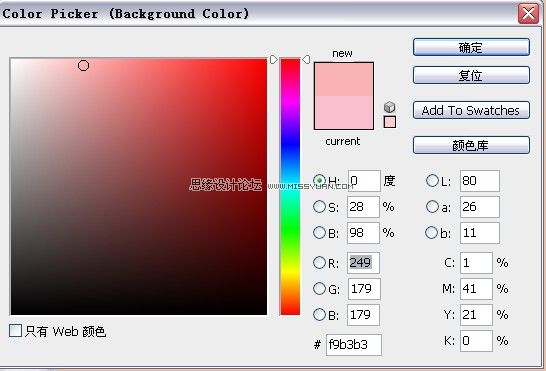Select the Lab a radio button

(432, 207)
